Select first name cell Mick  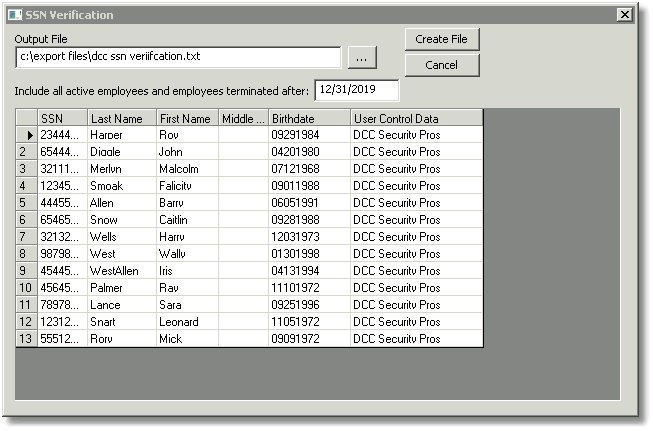pos(187,339)
